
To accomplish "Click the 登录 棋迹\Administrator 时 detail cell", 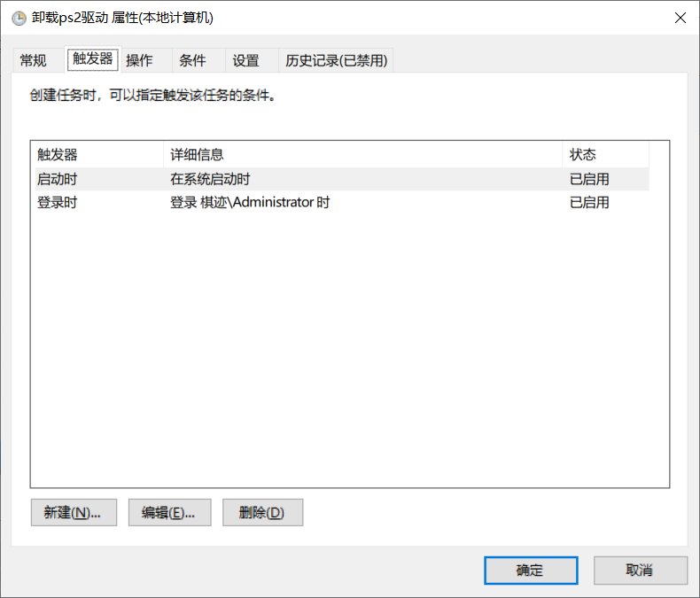I will pyautogui.click(x=250, y=202).
